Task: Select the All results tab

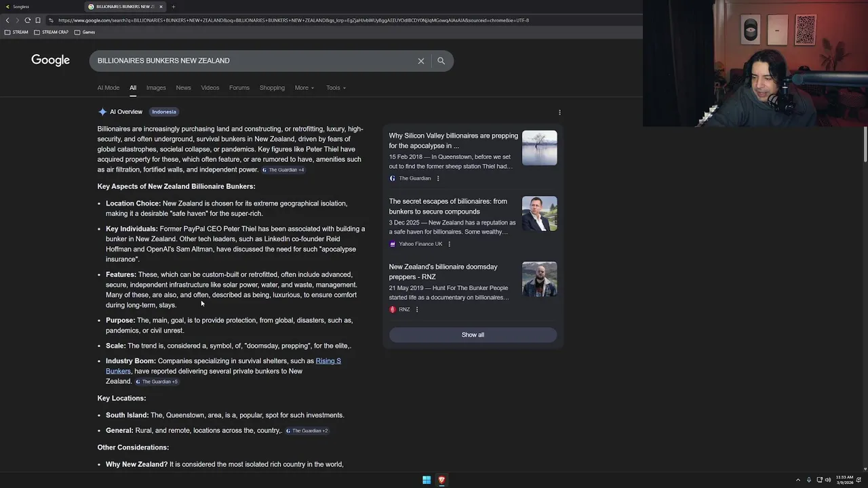Action: tap(133, 87)
